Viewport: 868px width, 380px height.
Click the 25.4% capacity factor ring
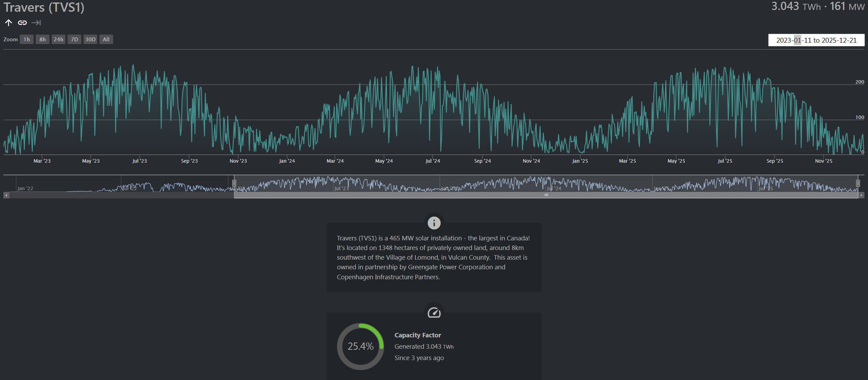click(360, 346)
